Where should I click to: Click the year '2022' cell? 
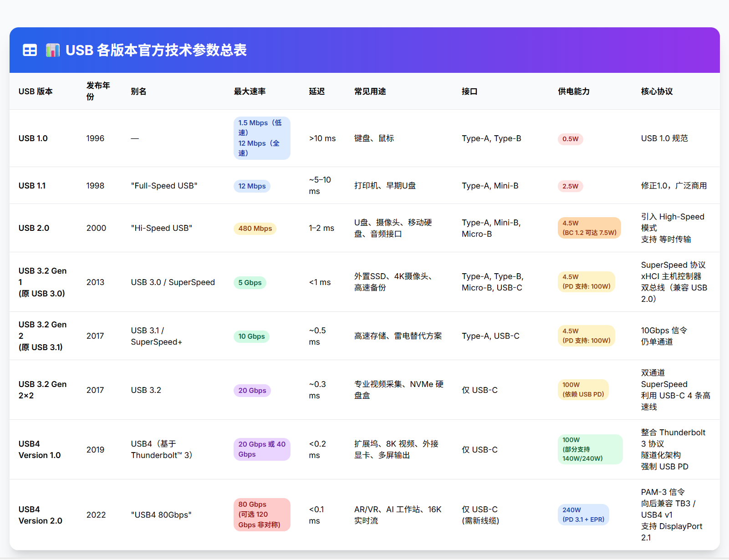tap(96, 515)
